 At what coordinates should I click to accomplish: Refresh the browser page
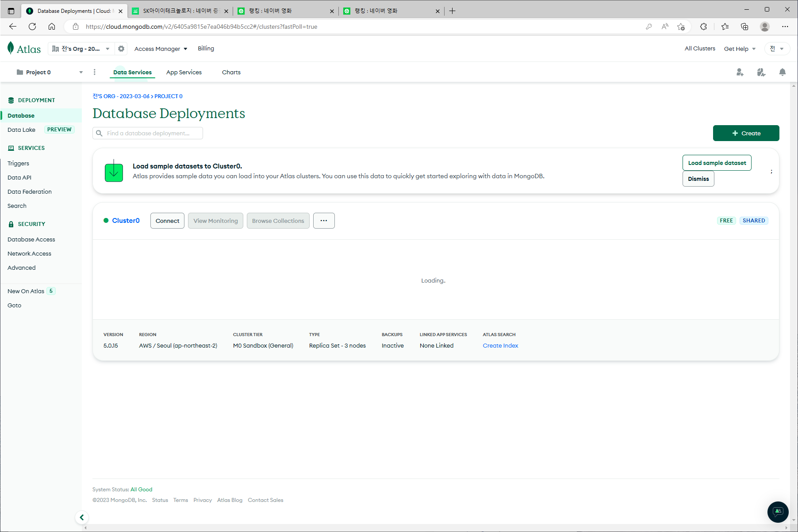coord(32,27)
